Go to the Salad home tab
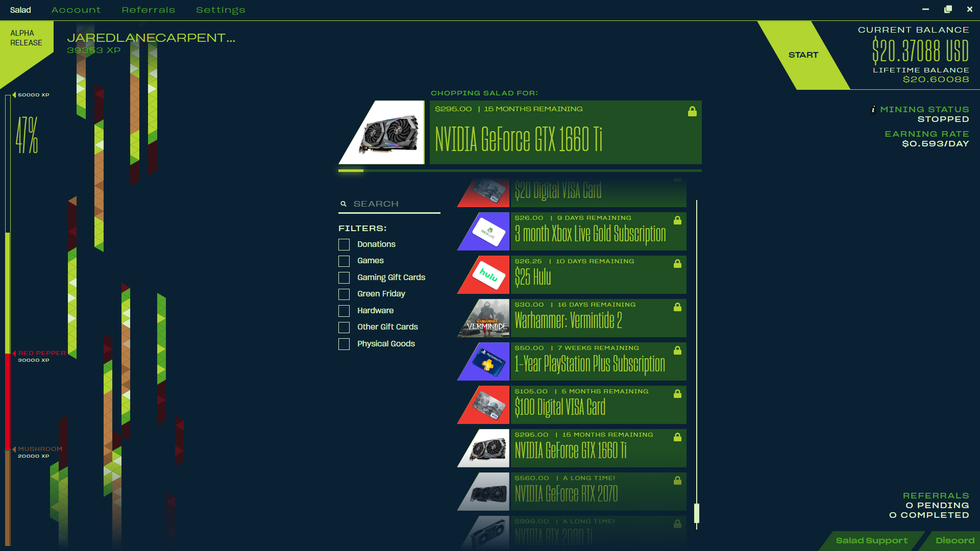This screenshot has height=551, width=980. coord(20,10)
